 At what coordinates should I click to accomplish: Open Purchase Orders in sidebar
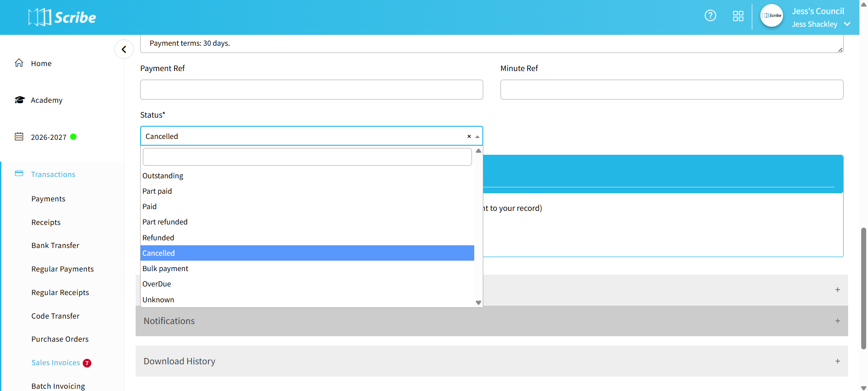[x=60, y=339]
